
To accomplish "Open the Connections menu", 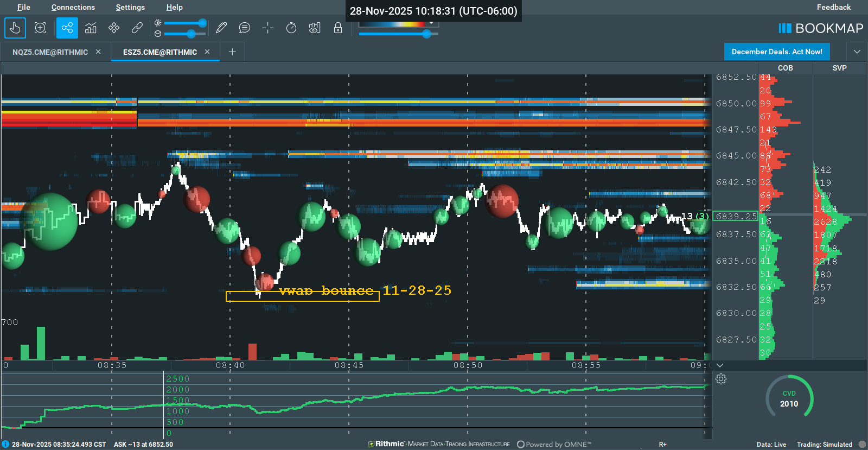I will [x=73, y=7].
